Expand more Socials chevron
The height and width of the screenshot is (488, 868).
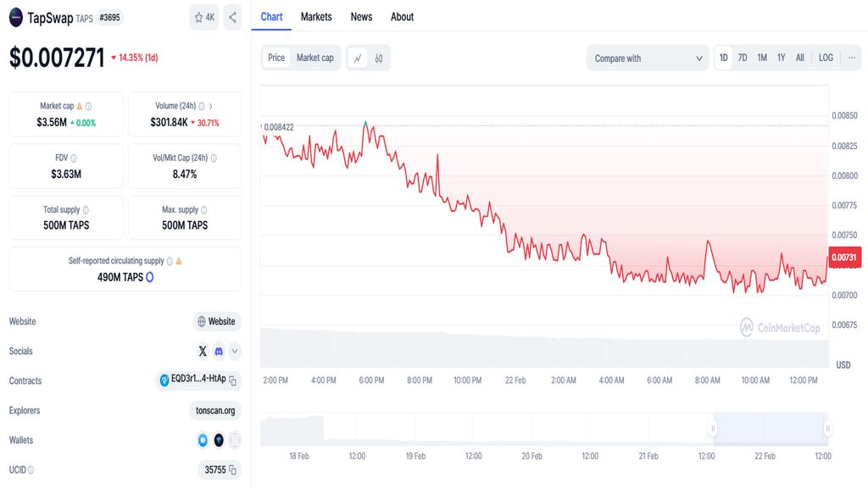coord(235,352)
